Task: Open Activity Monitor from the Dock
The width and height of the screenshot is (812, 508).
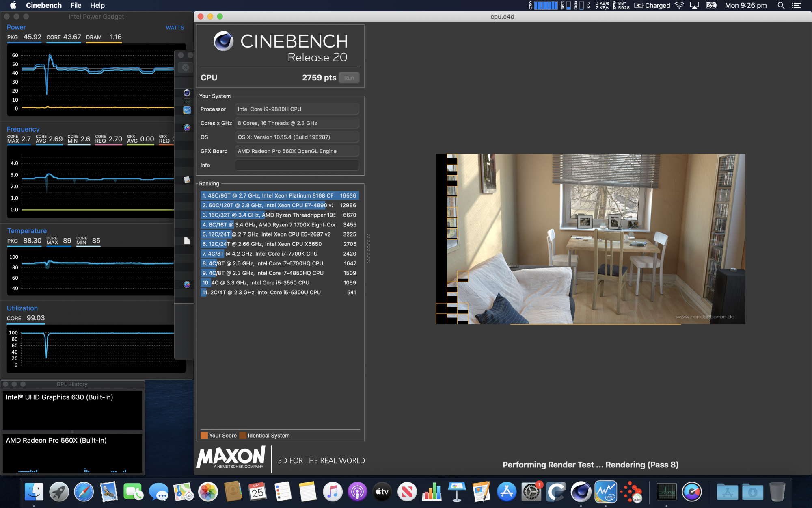Action: pyautogui.click(x=667, y=492)
